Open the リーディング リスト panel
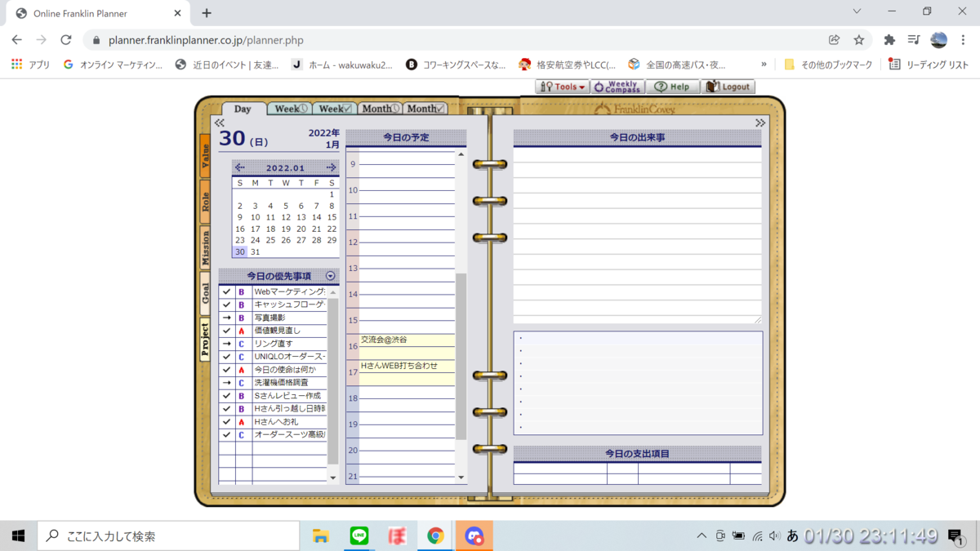The height and width of the screenshot is (551, 980). click(928, 64)
